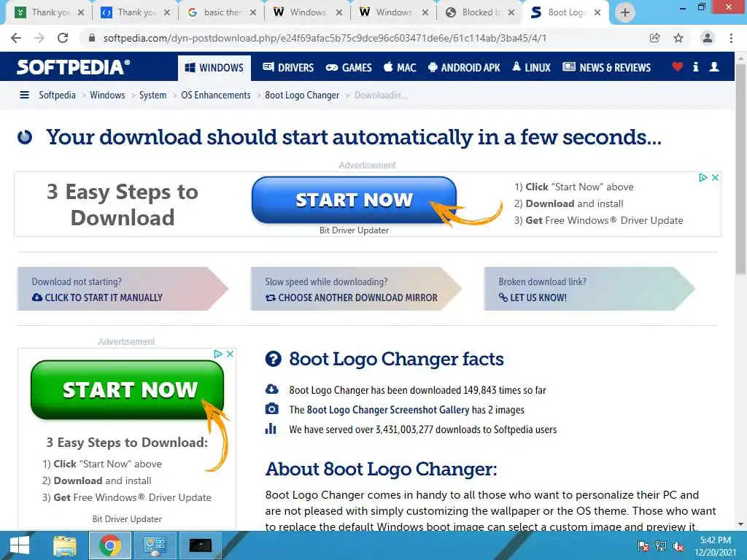Image resolution: width=747 pixels, height=560 pixels.
Task: Click the '3 Easy Steps to Download' banner heading
Action: click(123, 204)
